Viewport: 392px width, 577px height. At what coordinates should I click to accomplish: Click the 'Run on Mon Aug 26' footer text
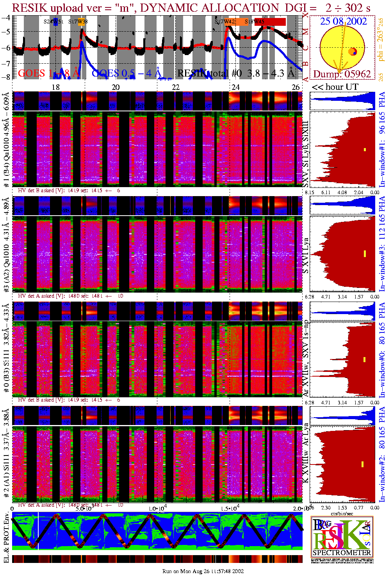click(203, 571)
